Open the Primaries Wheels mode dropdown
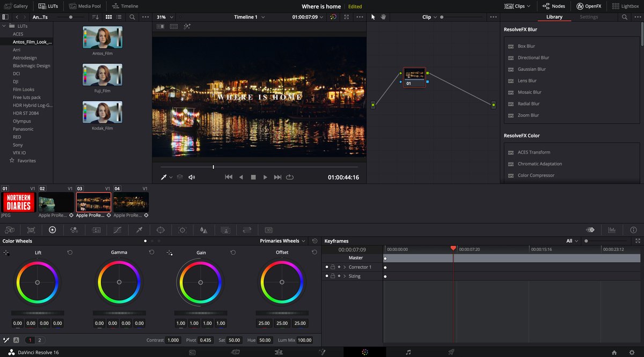This screenshot has width=644, height=357. (283, 241)
